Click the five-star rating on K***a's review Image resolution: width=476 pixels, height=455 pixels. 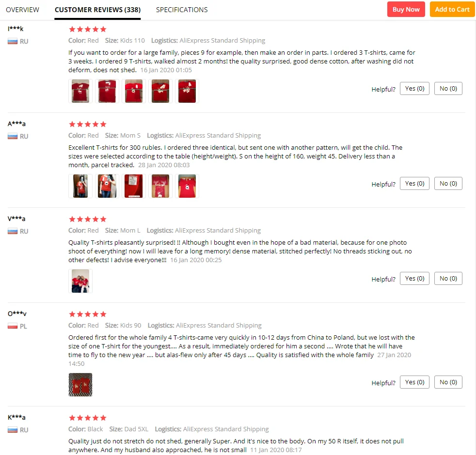tap(88, 418)
